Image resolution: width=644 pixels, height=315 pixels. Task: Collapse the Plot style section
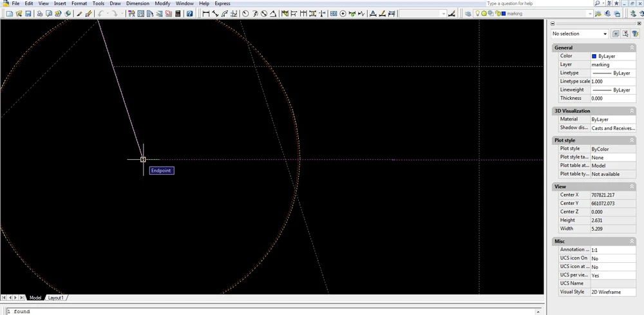tap(632, 140)
